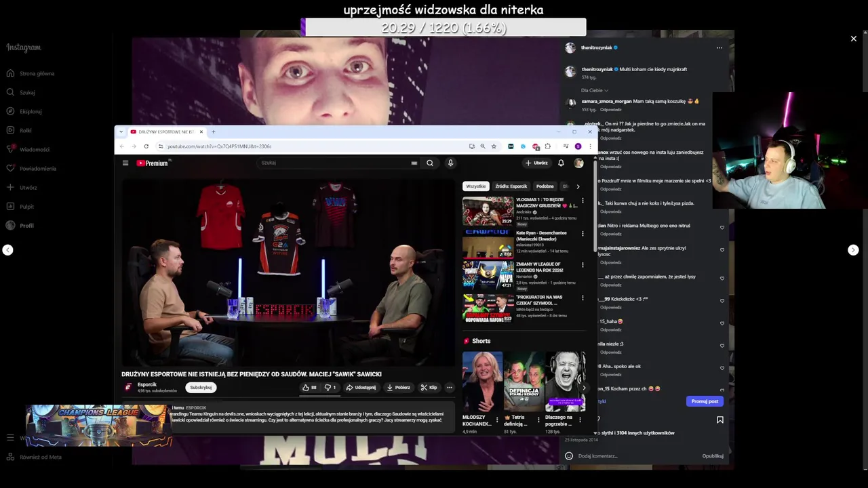The image size is (868, 488).
Task: Show more filter chips with the arrow
Action: click(x=578, y=186)
